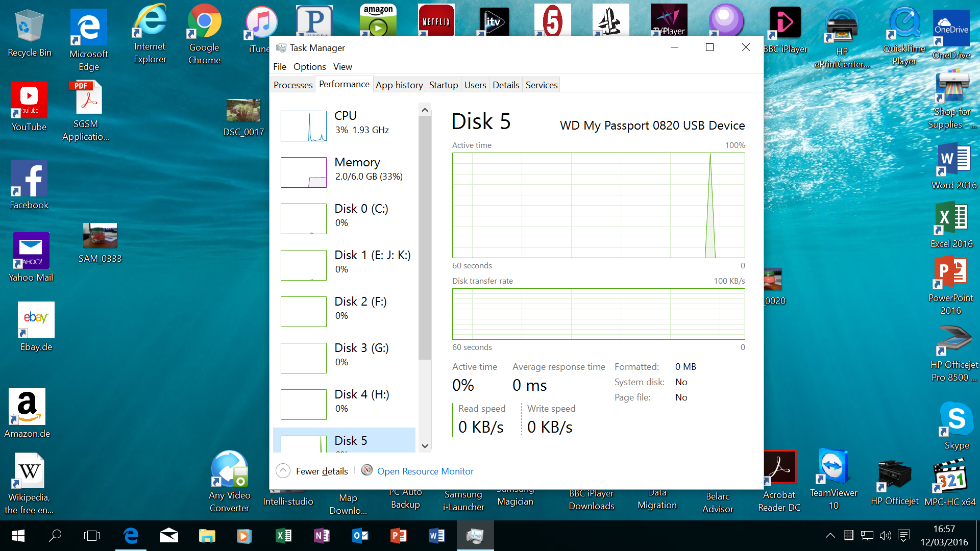Open the Options menu
Screen dimensions: 980x551
coord(309,67)
